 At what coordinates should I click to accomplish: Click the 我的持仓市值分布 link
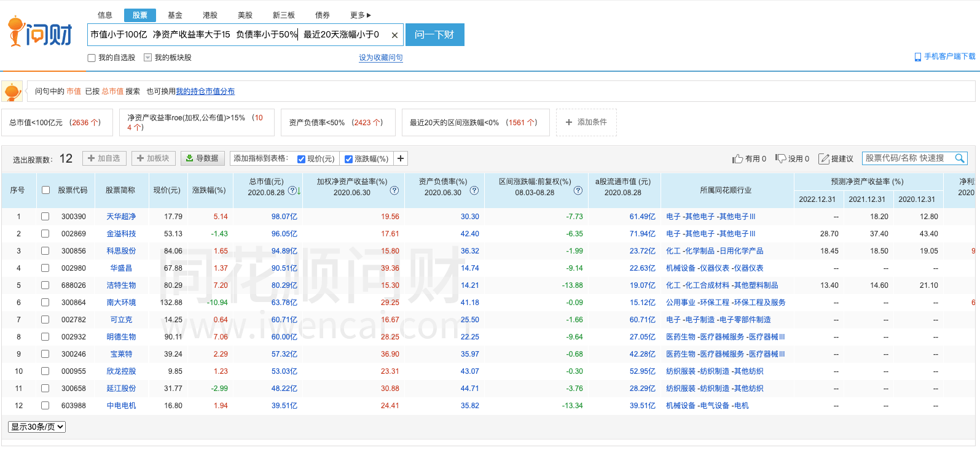click(205, 91)
